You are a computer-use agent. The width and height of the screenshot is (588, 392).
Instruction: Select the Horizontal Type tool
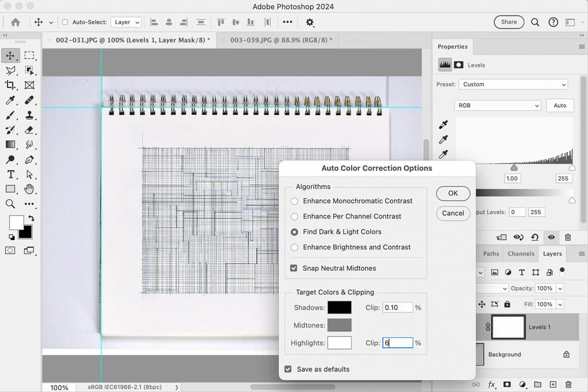(x=11, y=175)
